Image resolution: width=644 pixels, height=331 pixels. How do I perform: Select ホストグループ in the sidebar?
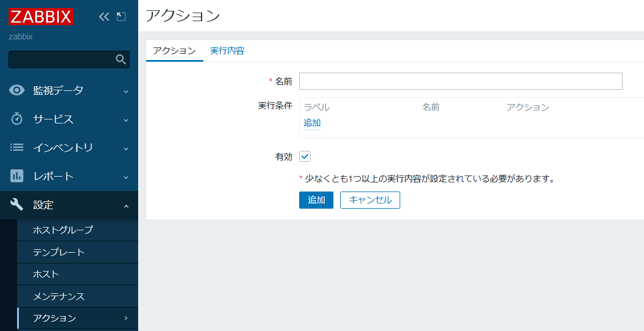[x=63, y=230]
